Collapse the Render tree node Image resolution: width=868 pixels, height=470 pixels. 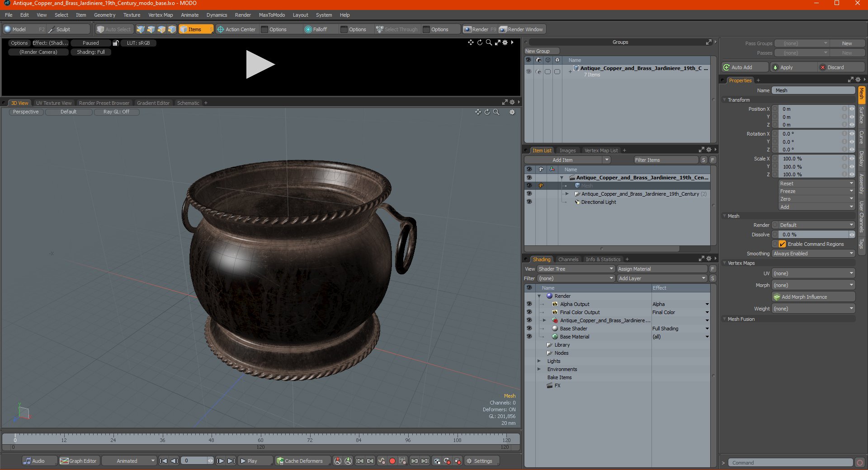tap(539, 296)
